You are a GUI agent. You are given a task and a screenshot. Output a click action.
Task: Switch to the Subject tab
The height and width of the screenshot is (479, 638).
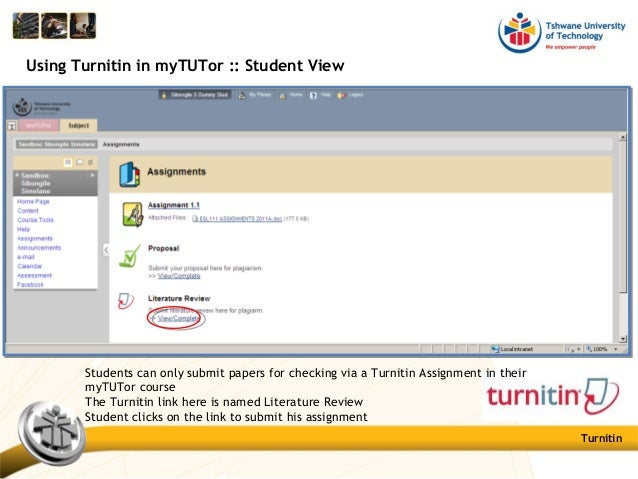click(79, 126)
